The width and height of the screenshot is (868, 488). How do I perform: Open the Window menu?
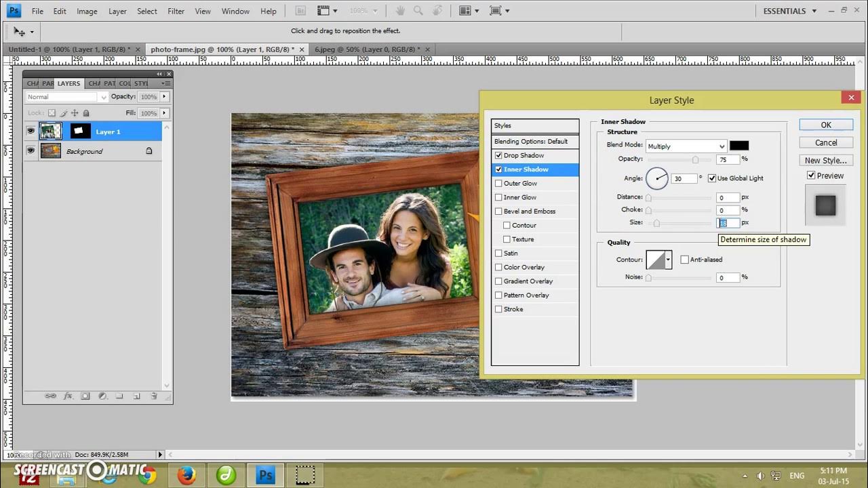pyautogui.click(x=235, y=12)
